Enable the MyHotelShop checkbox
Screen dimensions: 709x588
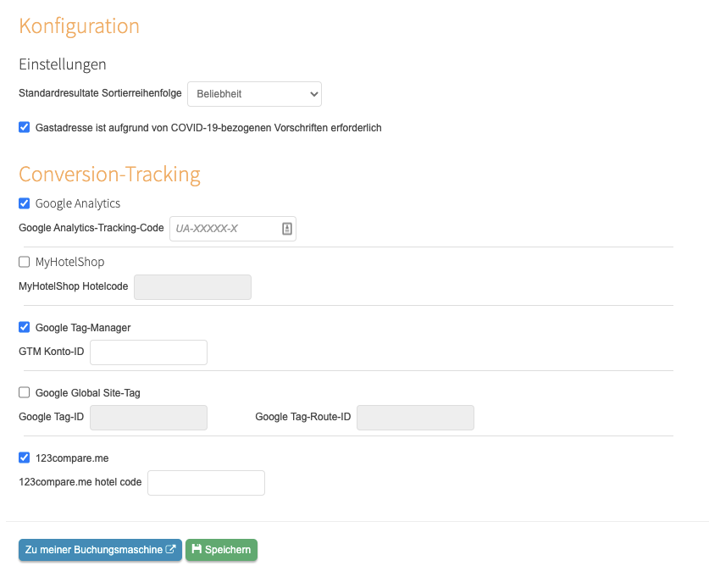point(25,262)
